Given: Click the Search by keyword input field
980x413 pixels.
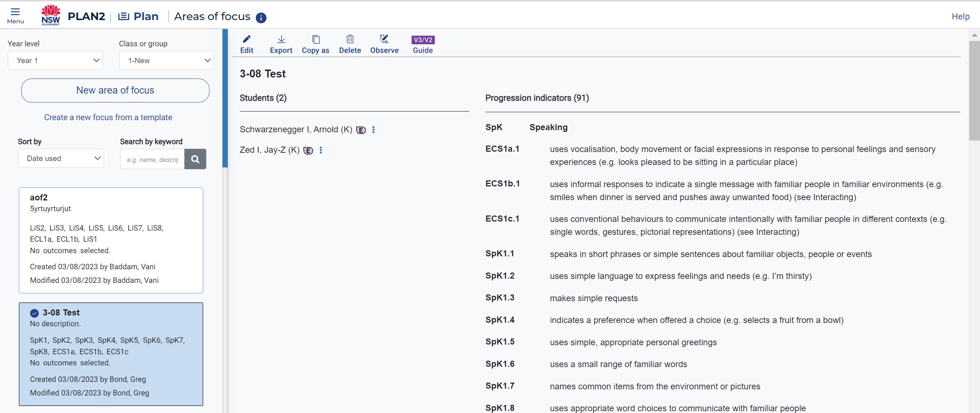Looking at the screenshot, I should tap(152, 159).
